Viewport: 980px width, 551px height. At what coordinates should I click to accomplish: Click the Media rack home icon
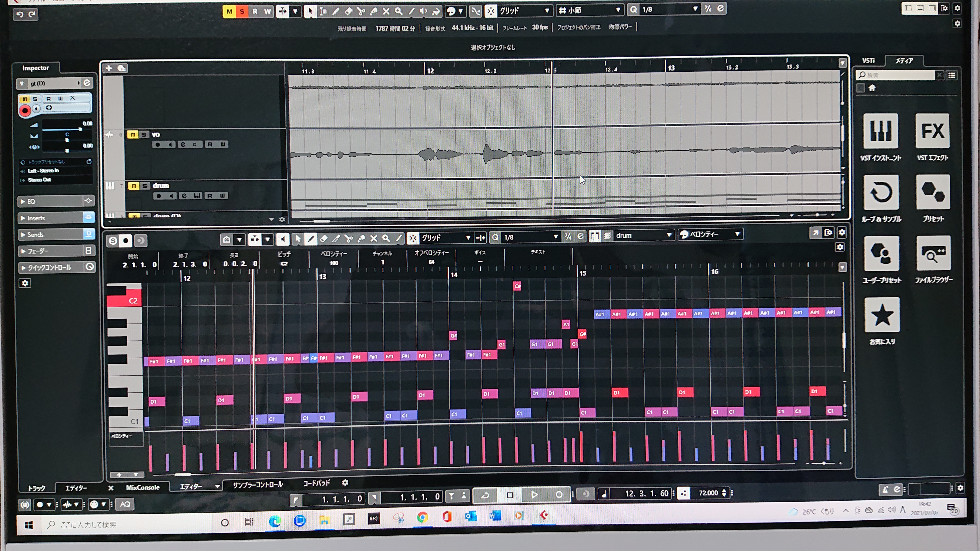click(x=872, y=88)
